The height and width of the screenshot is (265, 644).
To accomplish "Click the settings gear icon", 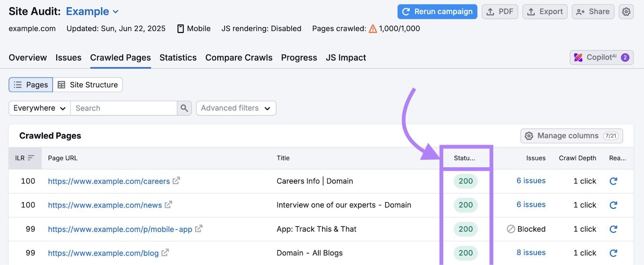I will point(626,12).
